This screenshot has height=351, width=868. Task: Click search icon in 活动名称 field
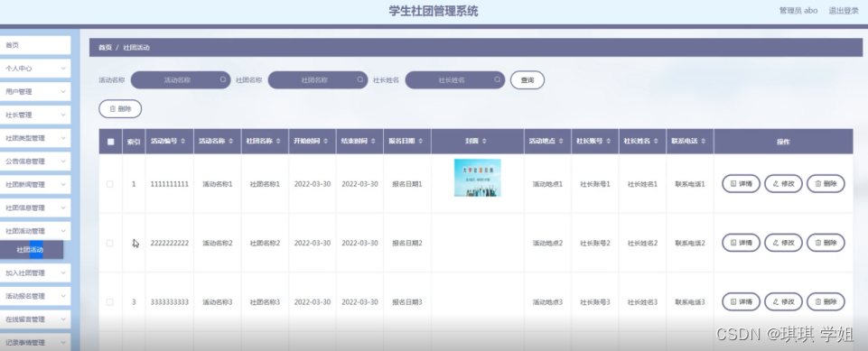(223, 79)
